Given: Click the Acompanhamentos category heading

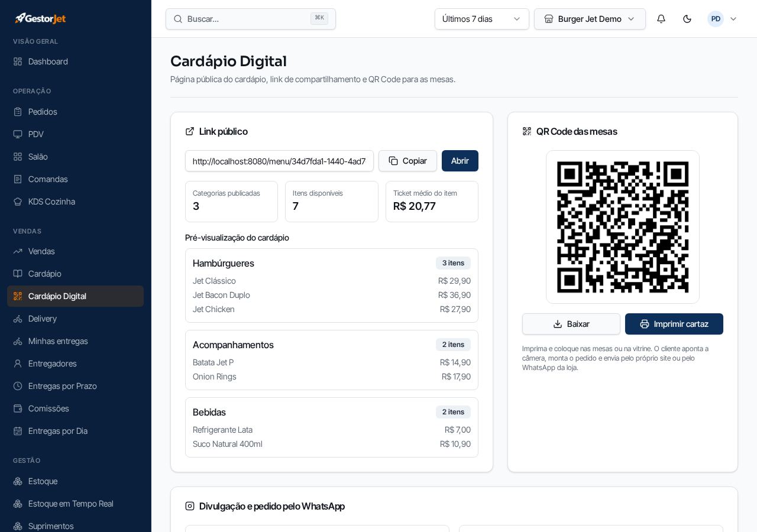Looking at the screenshot, I should click(x=233, y=345).
